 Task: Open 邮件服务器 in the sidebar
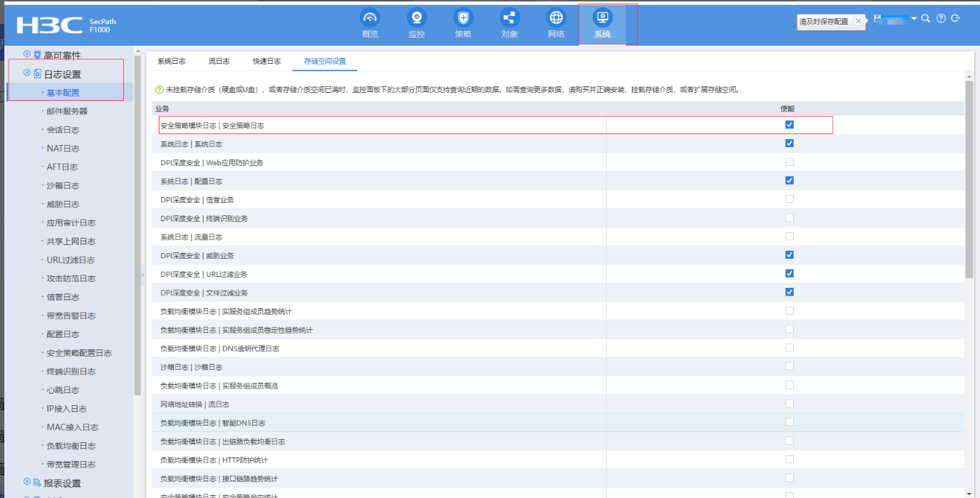[67, 111]
